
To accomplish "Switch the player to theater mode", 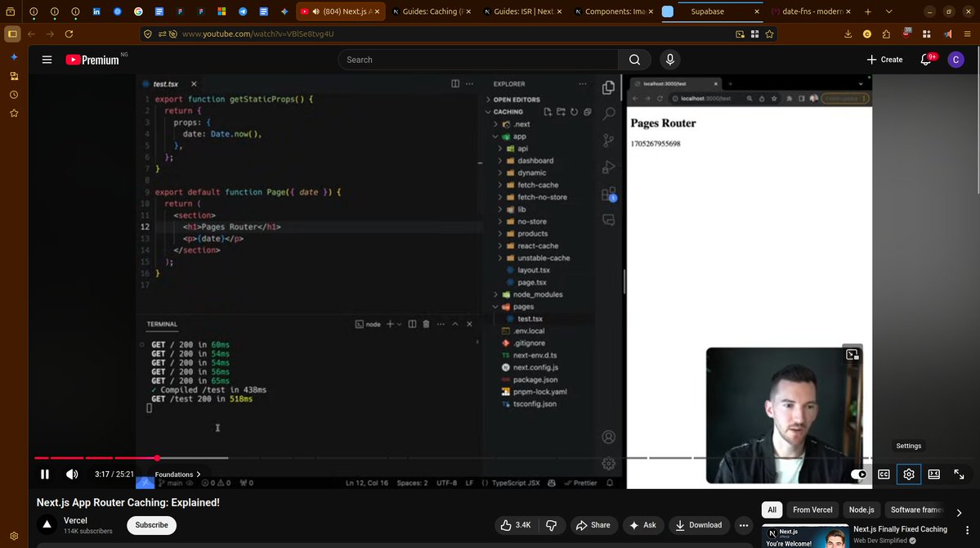I will coord(933,474).
